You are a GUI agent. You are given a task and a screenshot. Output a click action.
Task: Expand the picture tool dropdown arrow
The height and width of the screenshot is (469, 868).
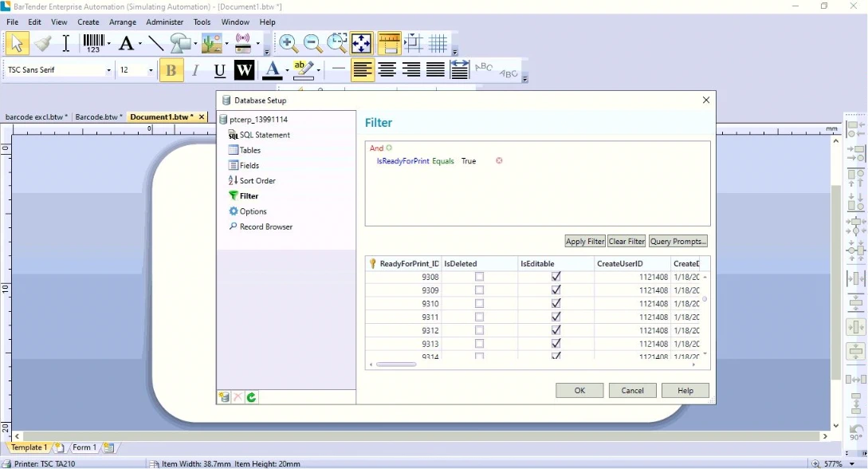click(x=227, y=43)
